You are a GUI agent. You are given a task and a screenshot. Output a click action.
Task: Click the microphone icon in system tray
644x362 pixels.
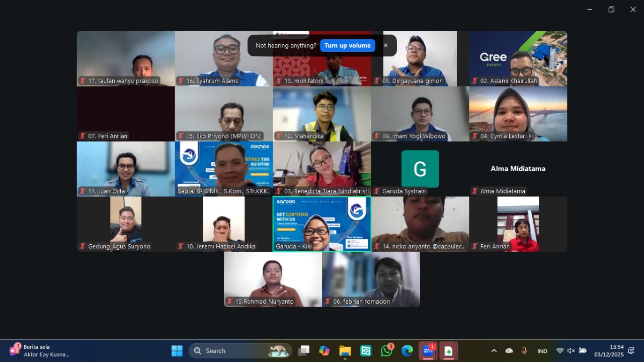pos(524,351)
